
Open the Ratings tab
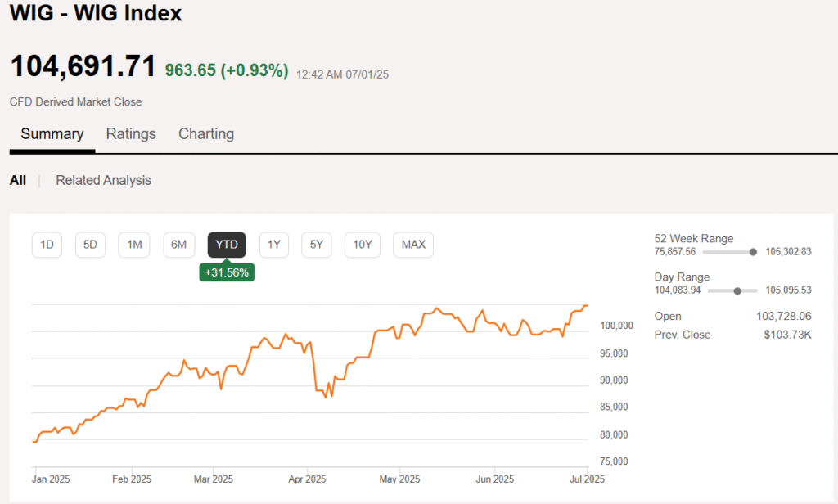click(131, 134)
